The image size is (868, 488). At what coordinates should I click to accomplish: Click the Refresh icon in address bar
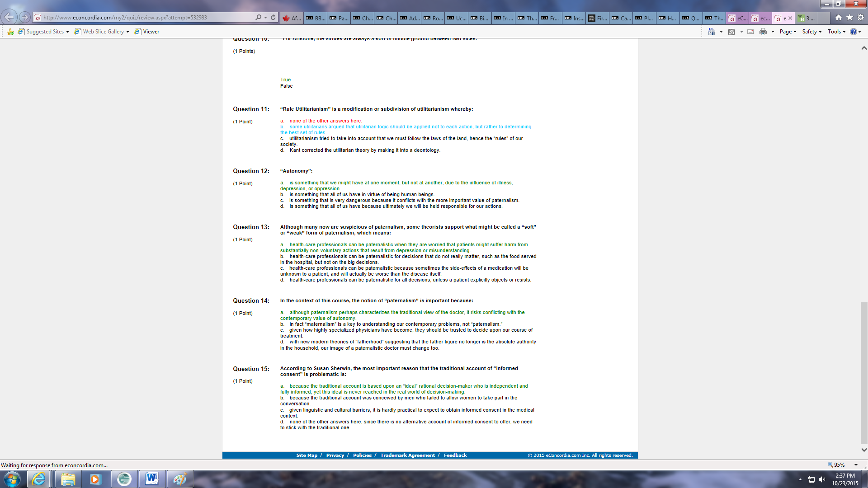(x=273, y=18)
